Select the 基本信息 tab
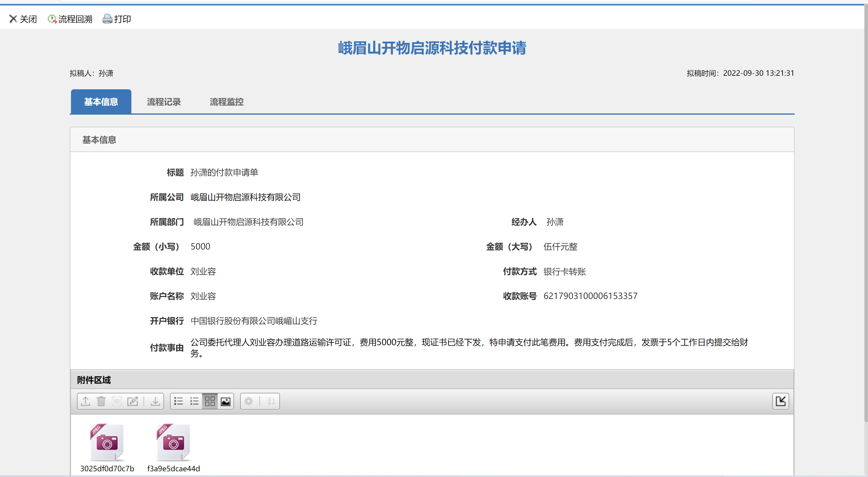The image size is (868, 477). 101,102
